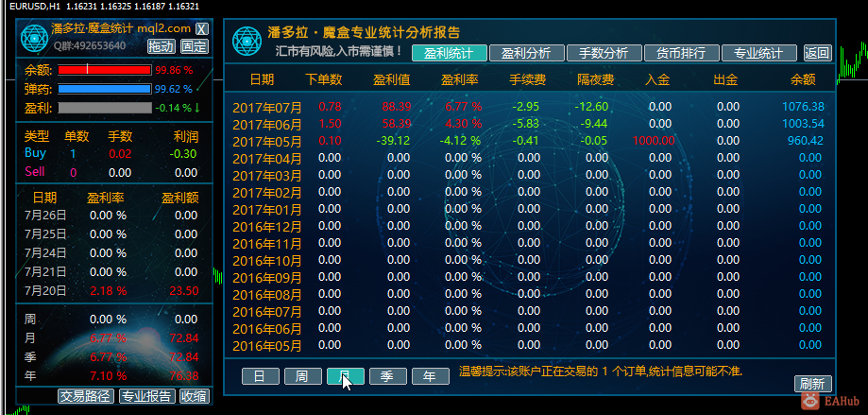
Task: Click balance value 1076.38
Action: tap(803, 107)
